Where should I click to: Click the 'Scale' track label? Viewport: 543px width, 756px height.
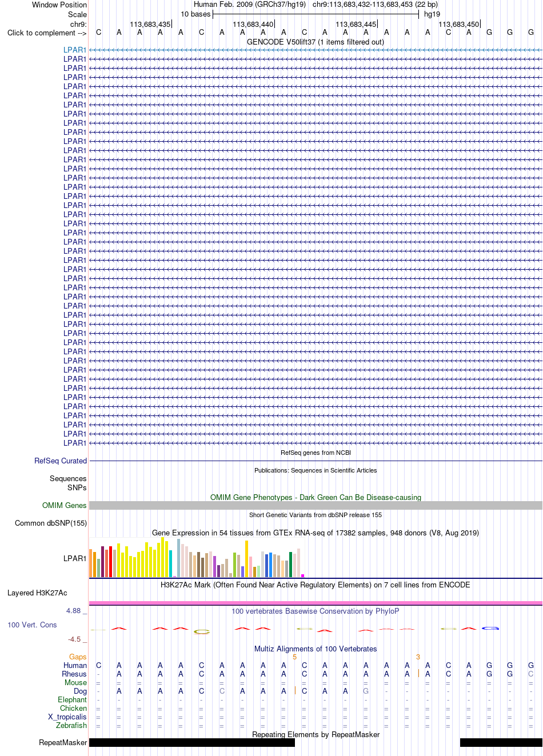tap(77, 14)
